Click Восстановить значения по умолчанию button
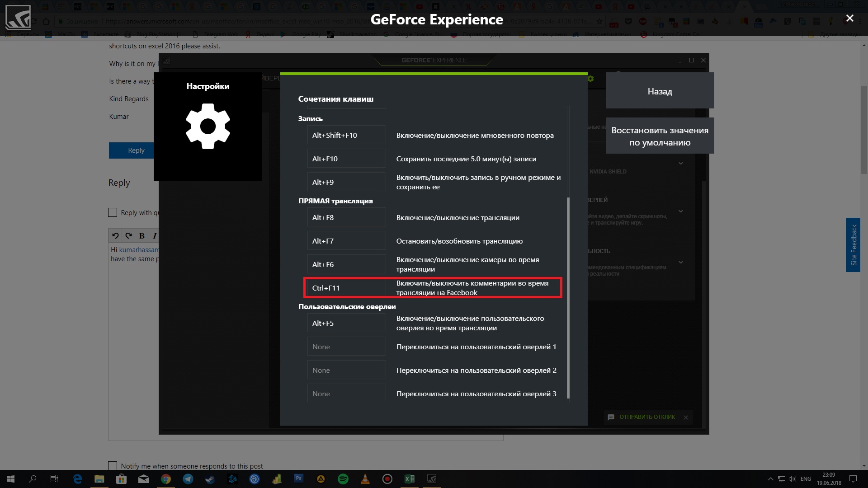 tap(660, 136)
